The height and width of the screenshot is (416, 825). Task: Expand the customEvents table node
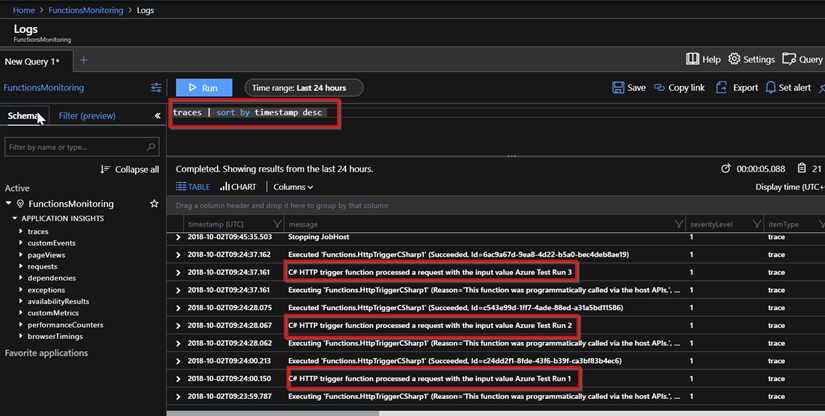(21, 243)
